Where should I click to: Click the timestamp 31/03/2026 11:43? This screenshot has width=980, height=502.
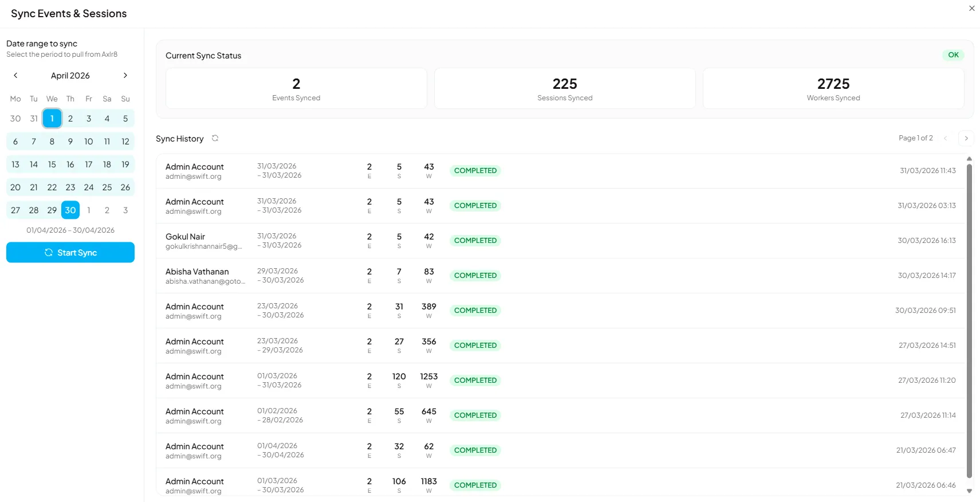coord(927,171)
